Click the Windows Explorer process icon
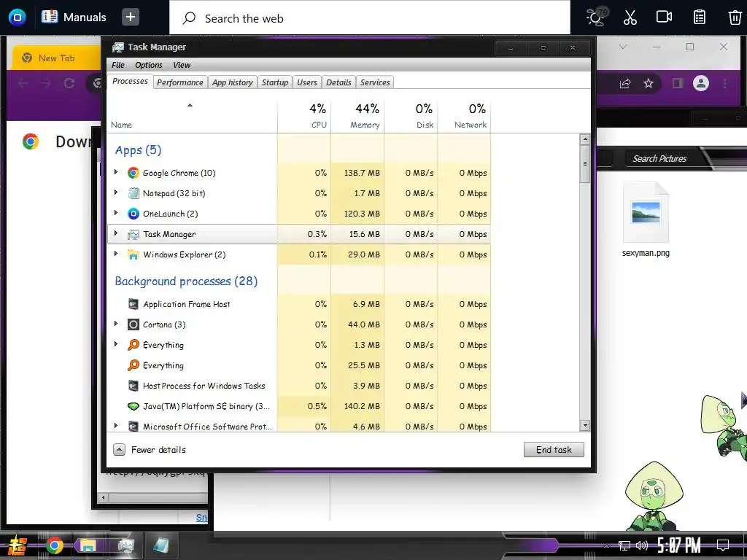 pyautogui.click(x=133, y=254)
